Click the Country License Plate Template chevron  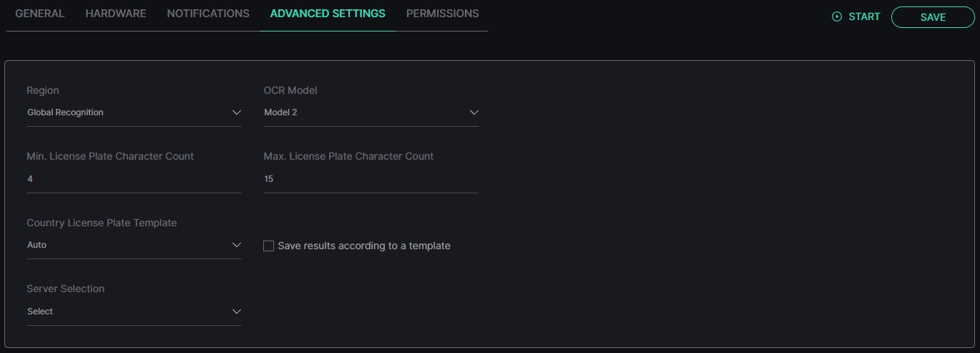[237, 245]
